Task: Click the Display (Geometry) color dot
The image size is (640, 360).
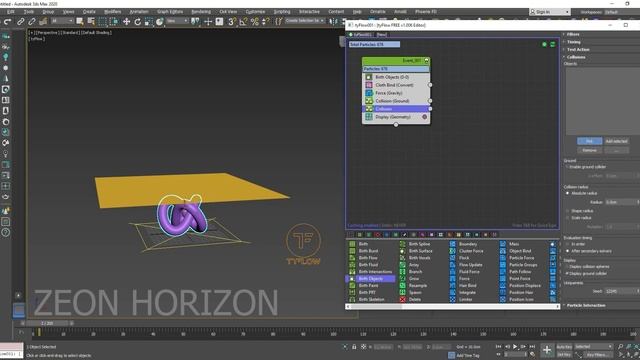Action: click(424, 117)
